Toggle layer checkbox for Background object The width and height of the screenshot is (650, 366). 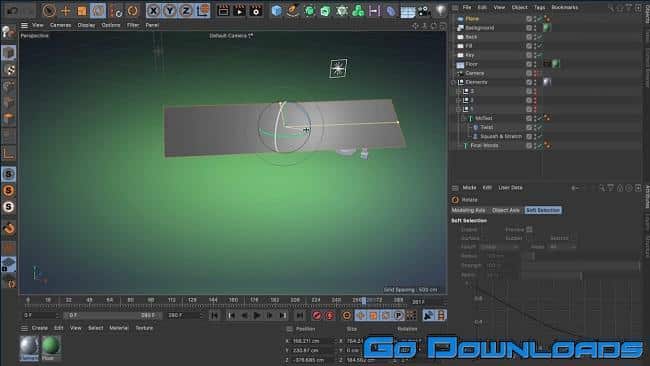tap(529, 28)
